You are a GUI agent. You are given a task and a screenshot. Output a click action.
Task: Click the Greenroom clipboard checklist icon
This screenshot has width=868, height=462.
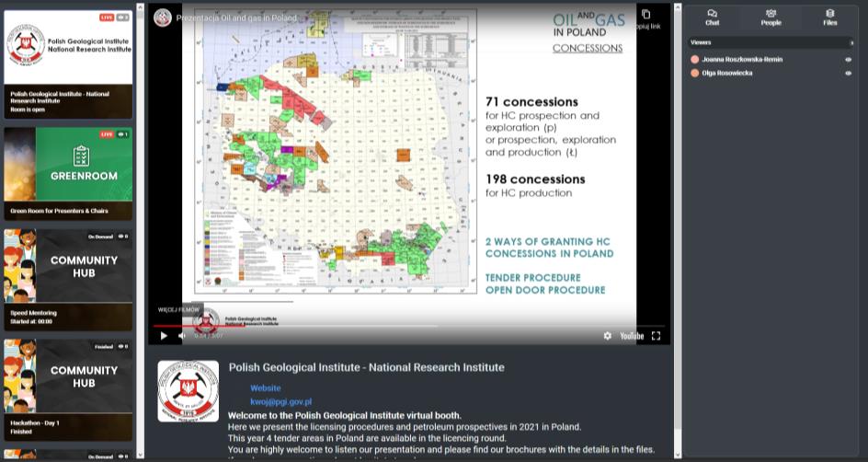click(81, 156)
